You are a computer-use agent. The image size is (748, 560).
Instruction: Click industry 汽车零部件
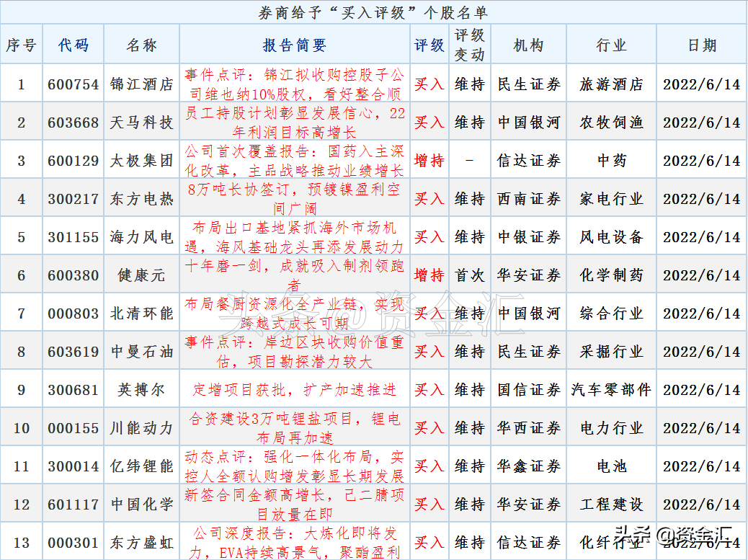click(x=611, y=390)
